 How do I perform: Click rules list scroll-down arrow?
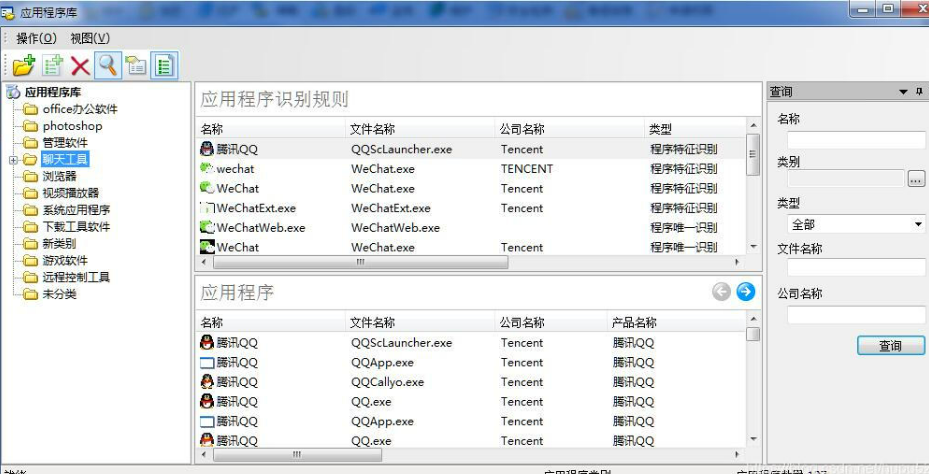(753, 246)
